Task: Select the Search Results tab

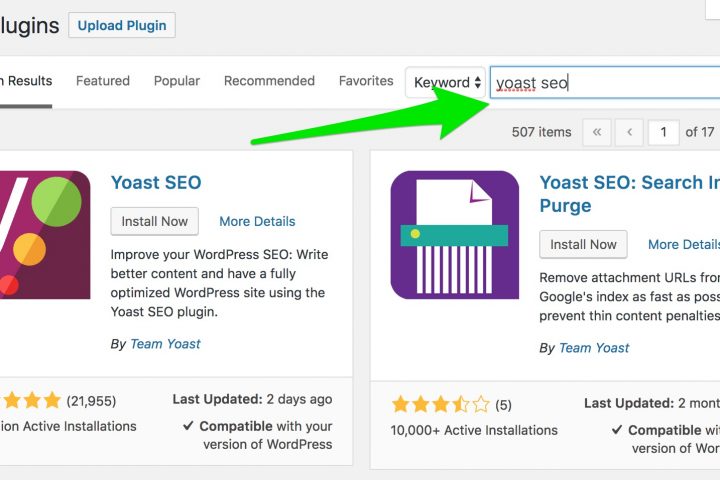Action: [x=26, y=81]
